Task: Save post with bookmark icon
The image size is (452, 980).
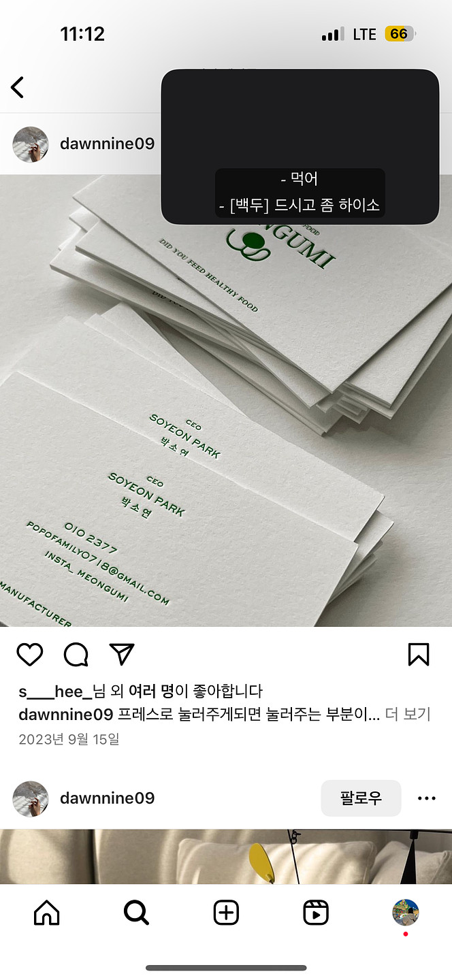Action: 419,654
